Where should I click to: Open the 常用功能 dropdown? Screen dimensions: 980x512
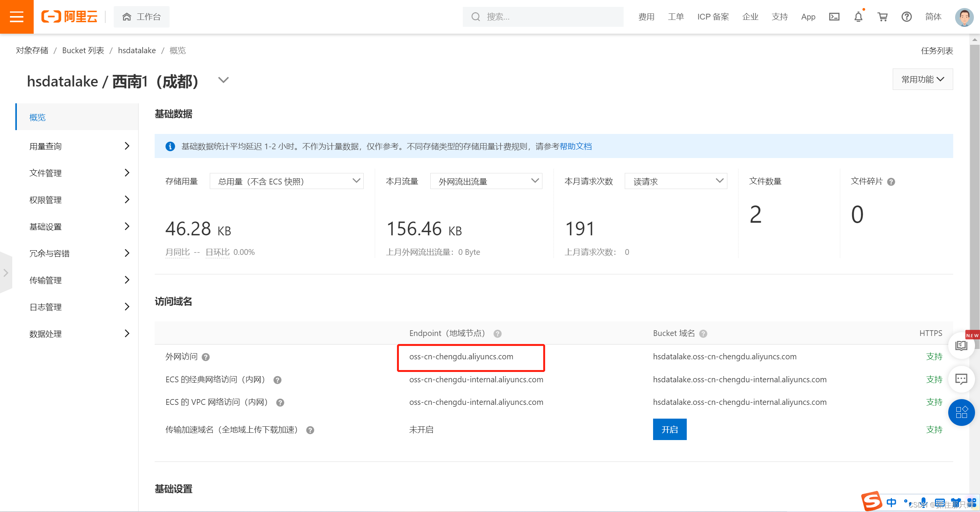[923, 79]
